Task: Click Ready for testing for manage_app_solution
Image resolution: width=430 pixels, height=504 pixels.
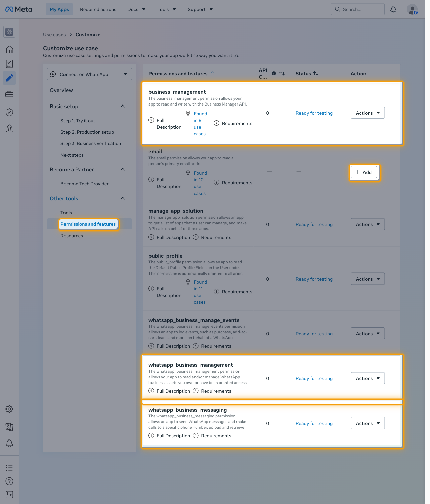Action: click(x=314, y=224)
